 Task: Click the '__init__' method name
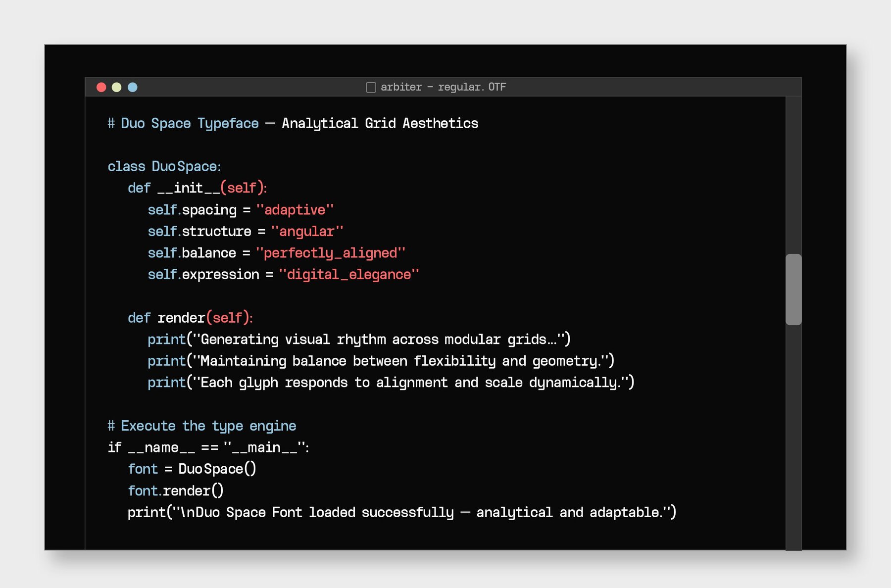[188, 189]
